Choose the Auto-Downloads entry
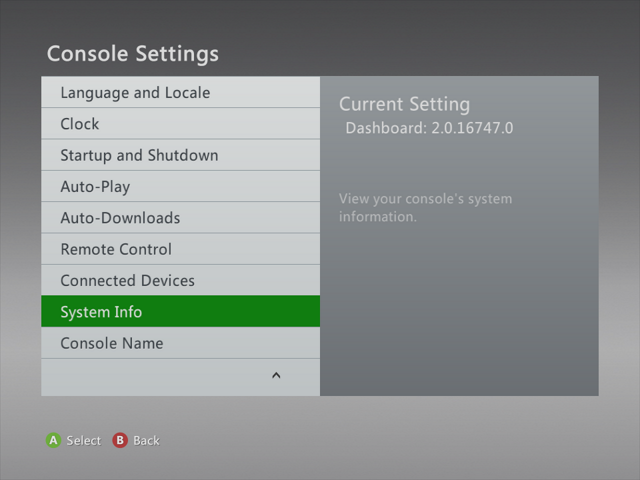This screenshot has width=640, height=480. click(120, 218)
